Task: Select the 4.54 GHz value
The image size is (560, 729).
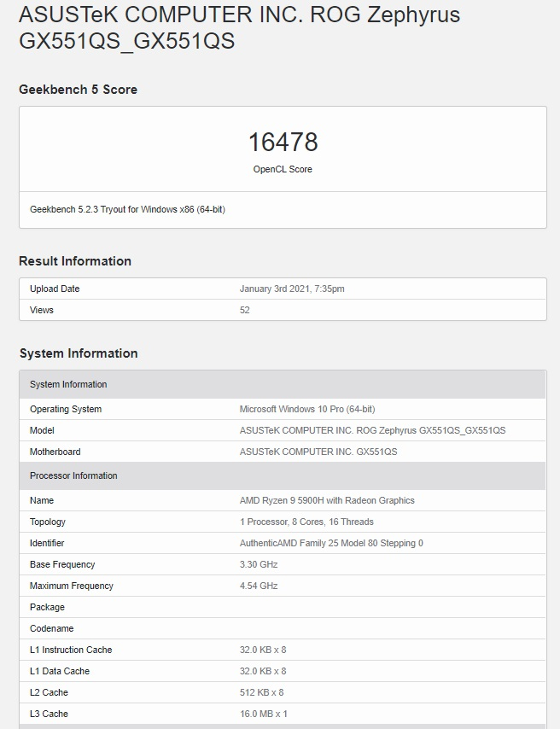Action: [x=259, y=586]
